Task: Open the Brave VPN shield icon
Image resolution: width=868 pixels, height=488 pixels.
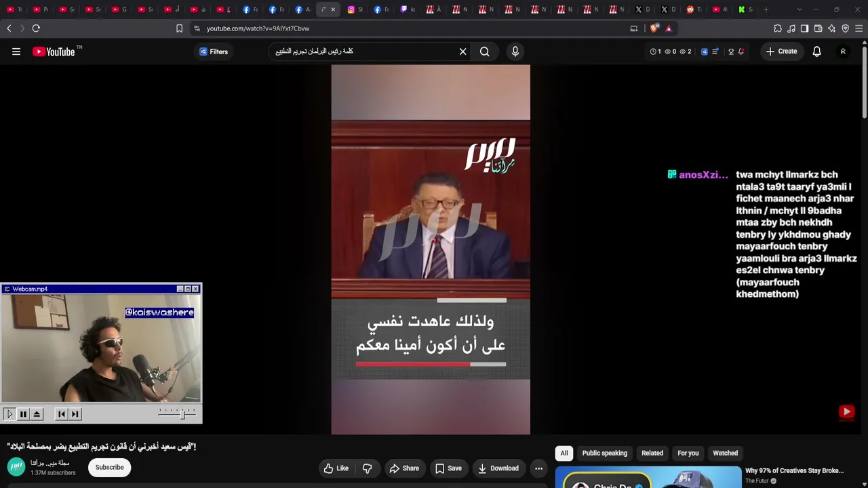Action: [846, 28]
